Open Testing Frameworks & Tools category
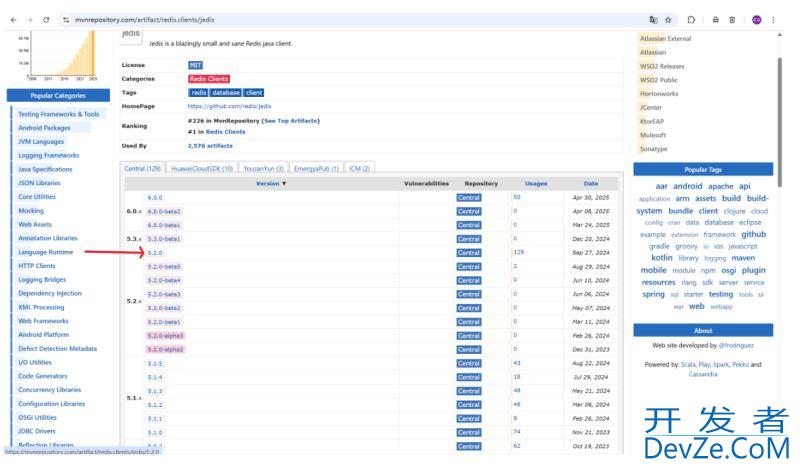 59,114
